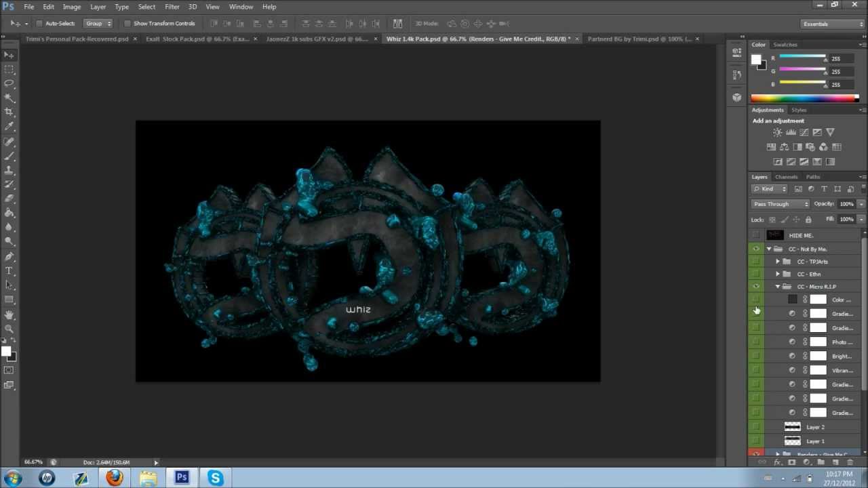Select the Horizontal Type tool
This screenshot has width=868, height=488.
click(9, 271)
